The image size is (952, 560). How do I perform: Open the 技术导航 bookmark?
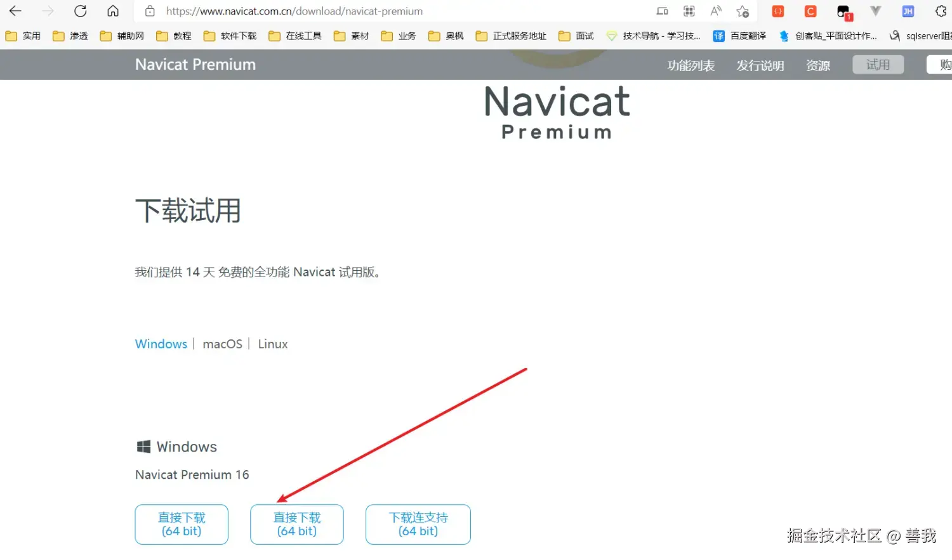coord(654,36)
